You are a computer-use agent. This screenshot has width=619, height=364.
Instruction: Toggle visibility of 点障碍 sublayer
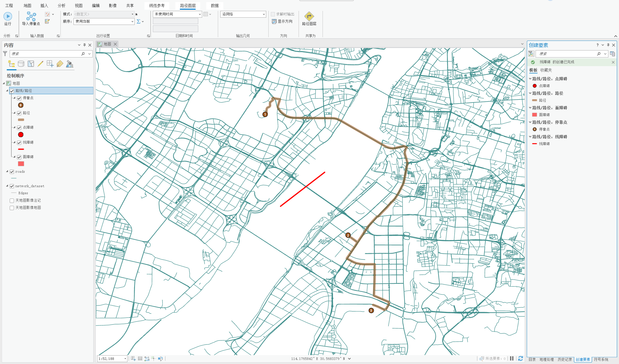[x=19, y=127]
